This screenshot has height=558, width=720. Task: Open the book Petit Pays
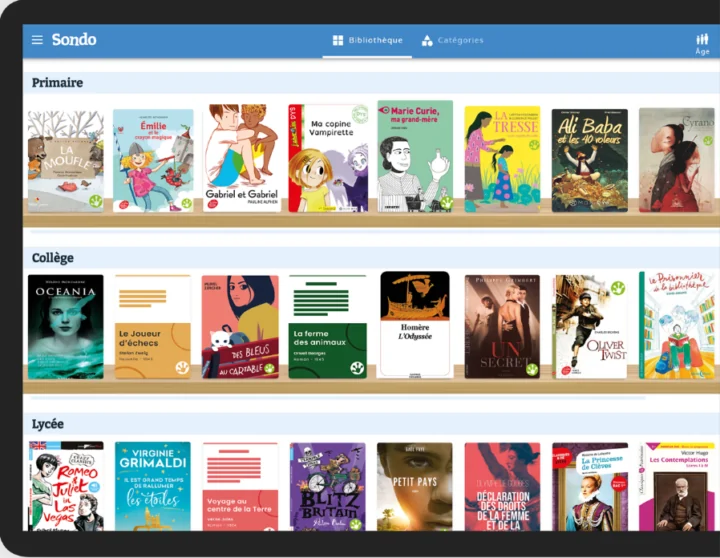415,487
